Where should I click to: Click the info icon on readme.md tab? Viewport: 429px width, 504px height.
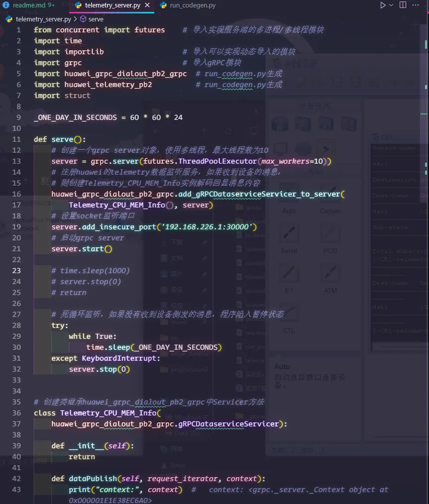[6, 5]
